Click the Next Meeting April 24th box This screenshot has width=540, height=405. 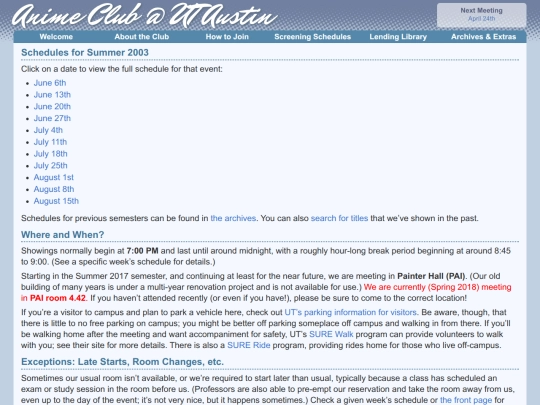click(481, 15)
